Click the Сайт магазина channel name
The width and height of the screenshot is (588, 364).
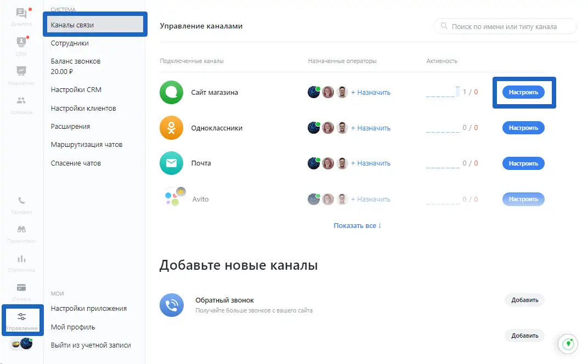coord(214,92)
